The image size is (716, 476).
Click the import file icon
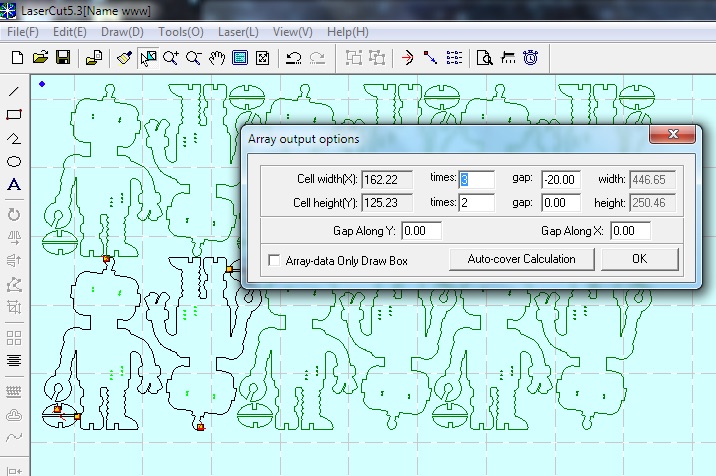pos(94,58)
